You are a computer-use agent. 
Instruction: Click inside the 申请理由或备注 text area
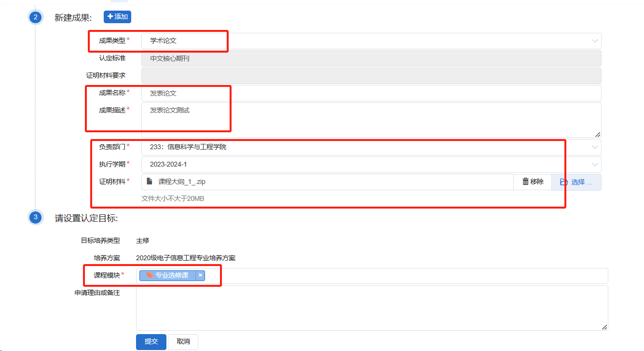pos(371,308)
